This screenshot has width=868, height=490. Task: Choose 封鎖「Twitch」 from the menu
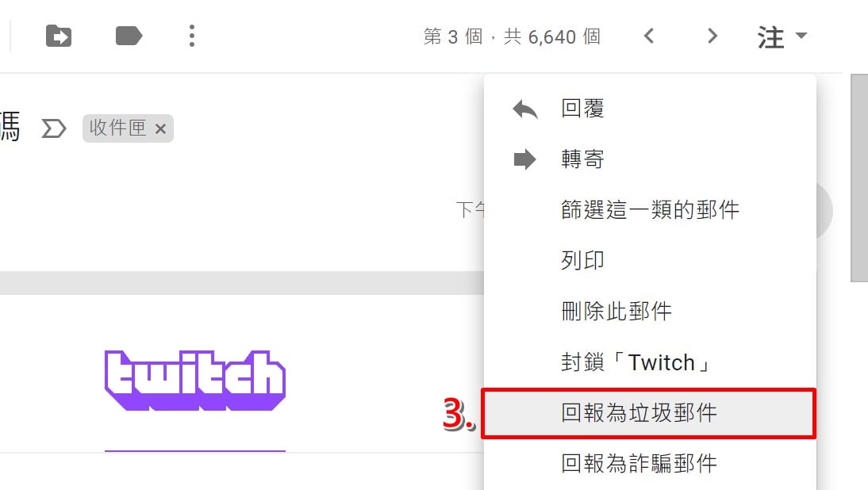650,362
